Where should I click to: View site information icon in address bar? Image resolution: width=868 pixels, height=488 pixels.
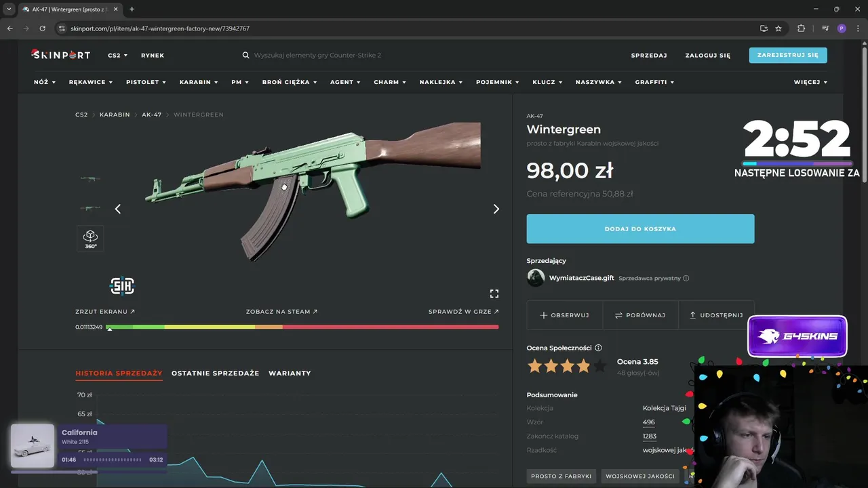tap(62, 28)
